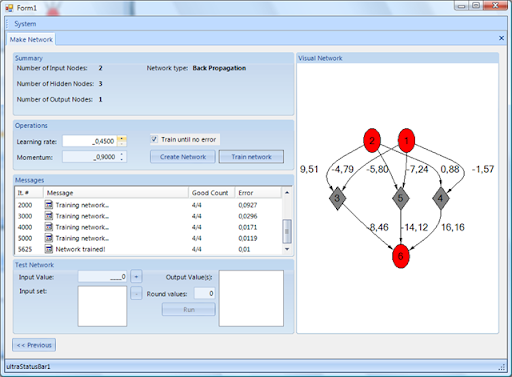The width and height of the screenshot is (512, 377).
Task: Select red input node 2 in the graph
Action: point(372,141)
